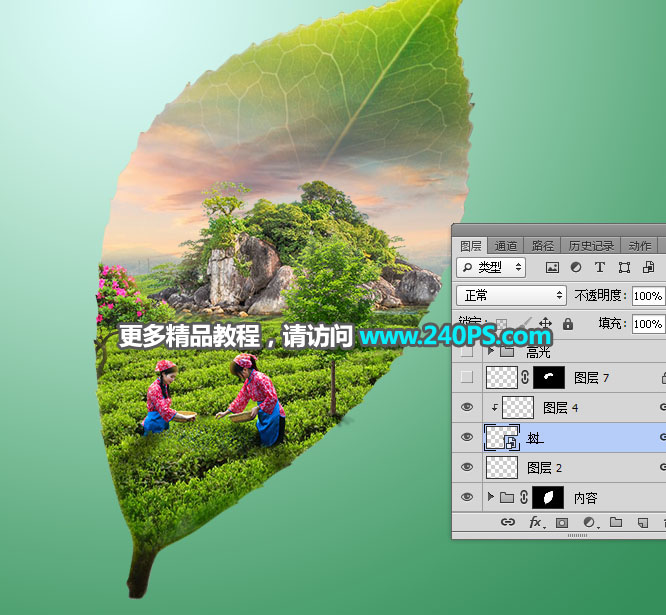Hide the 图层 4 layer
This screenshot has height=615, width=666.
pyautogui.click(x=467, y=407)
